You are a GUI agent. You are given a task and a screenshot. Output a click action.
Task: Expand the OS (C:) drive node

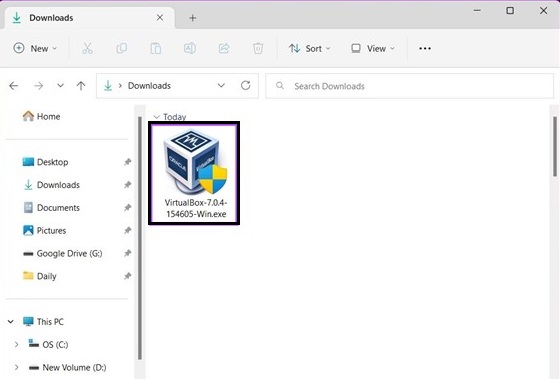(16, 345)
